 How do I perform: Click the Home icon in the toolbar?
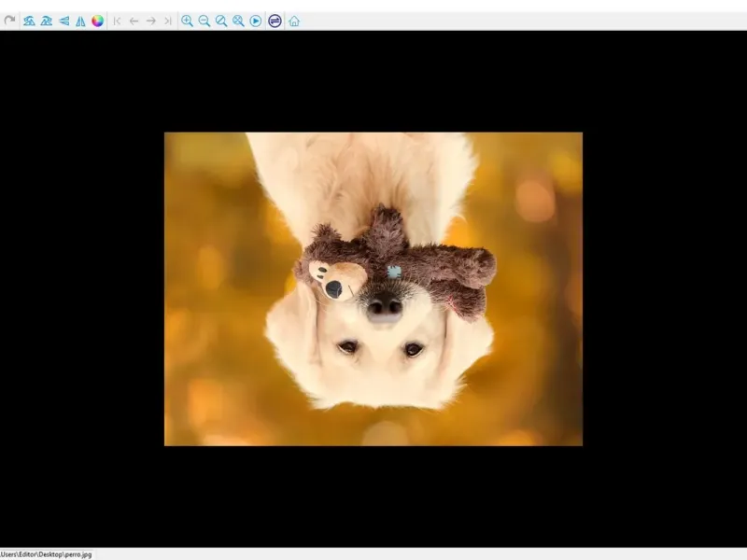tap(294, 21)
